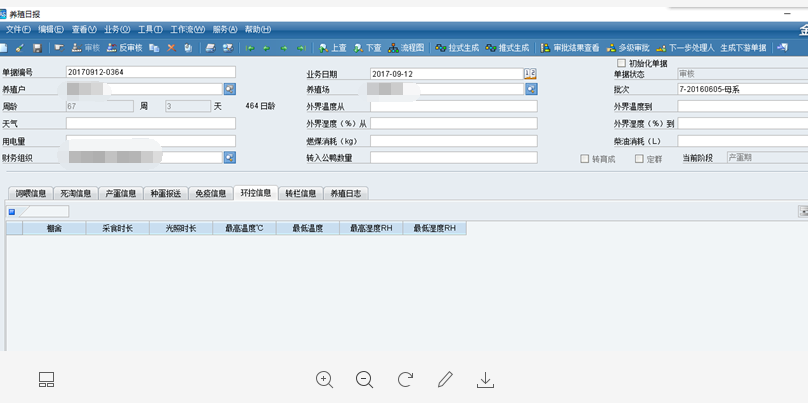Click 反审核 (un-audit) toolbar button
The width and height of the screenshot is (808, 403).
(x=125, y=48)
